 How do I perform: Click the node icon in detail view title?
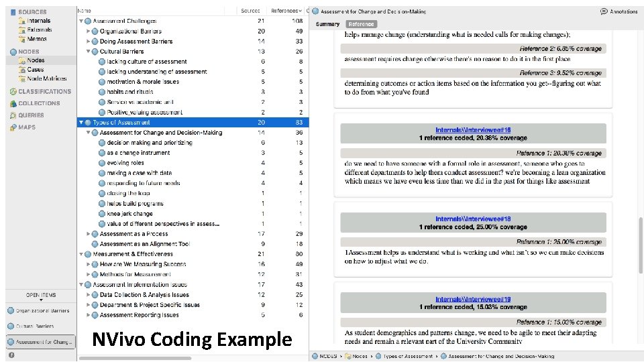[x=315, y=11]
